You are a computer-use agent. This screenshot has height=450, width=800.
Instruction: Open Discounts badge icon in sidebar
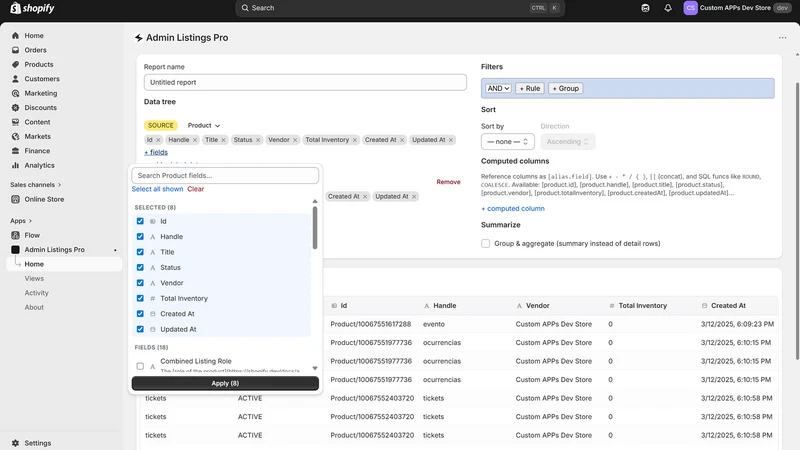[15, 108]
